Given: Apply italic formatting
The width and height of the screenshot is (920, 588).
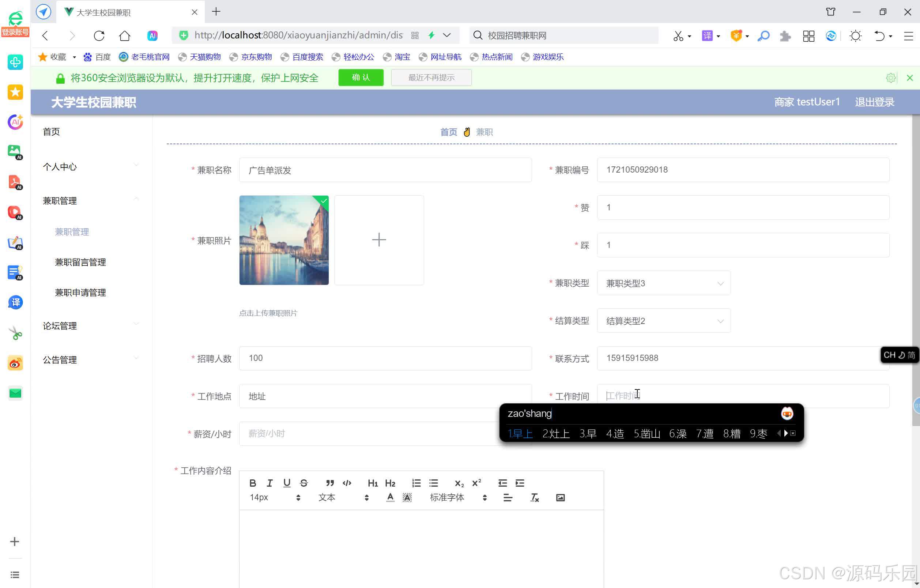Looking at the screenshot, I should tap(270, 483).
